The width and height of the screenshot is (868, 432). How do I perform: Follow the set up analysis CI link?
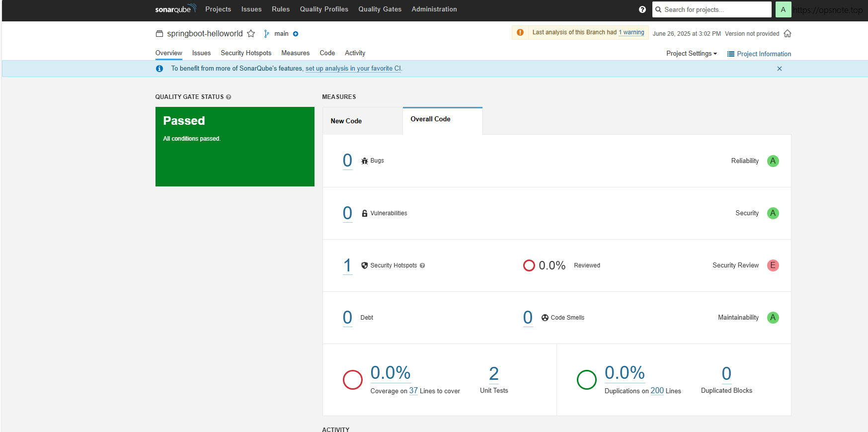pos(353,69)
